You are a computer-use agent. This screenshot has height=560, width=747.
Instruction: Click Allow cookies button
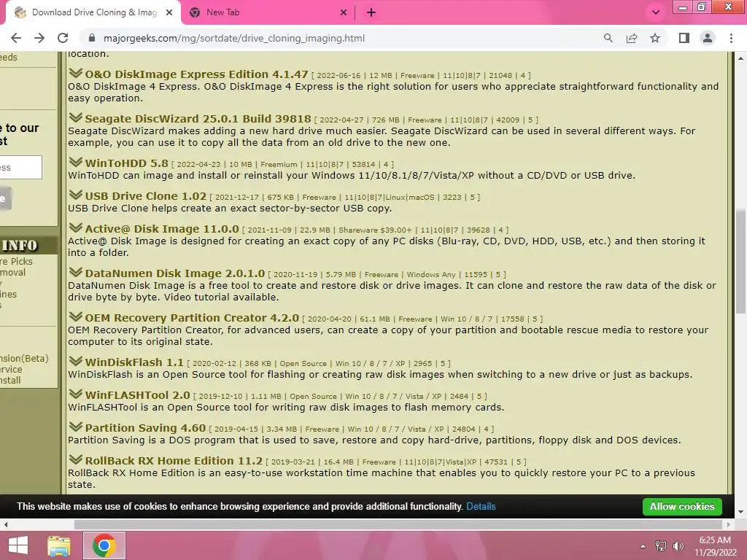(x=682, y=507)
